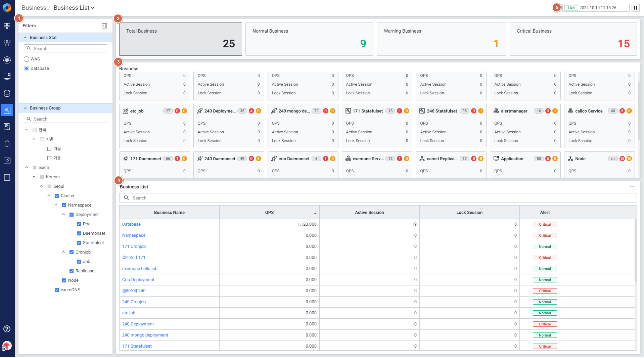Select the Critical Business summary card
Screen dimensions: 644x358
(573, 39)
